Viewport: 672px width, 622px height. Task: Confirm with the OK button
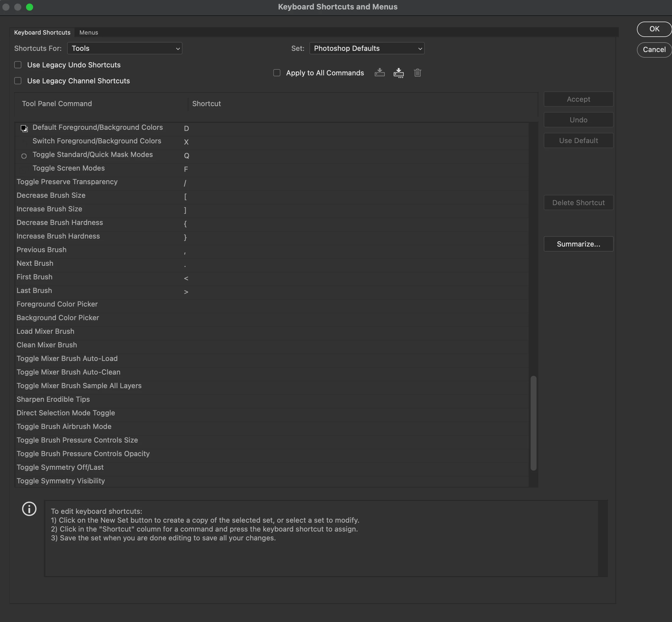point(654,29)
